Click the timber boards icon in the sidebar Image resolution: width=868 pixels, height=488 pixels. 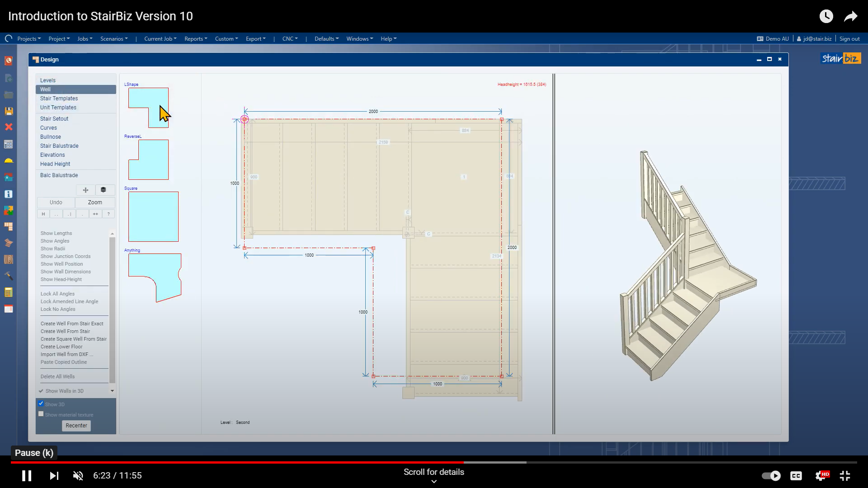click(x=8, y=243)
